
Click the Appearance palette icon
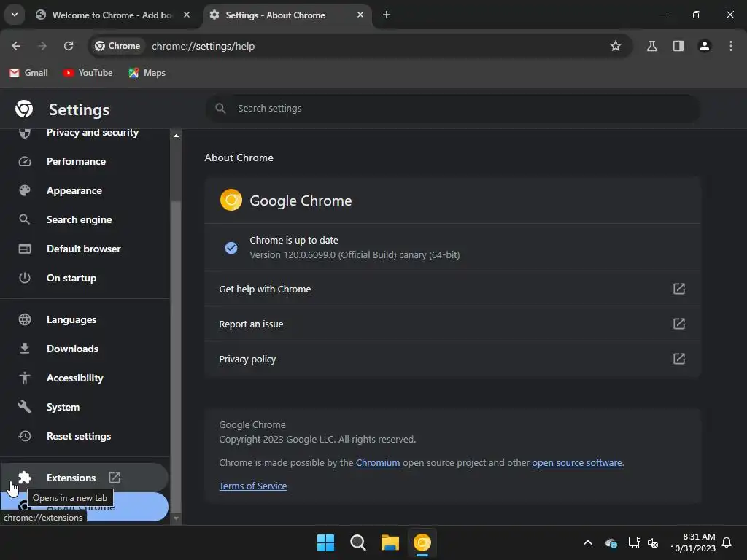(24, 190)
